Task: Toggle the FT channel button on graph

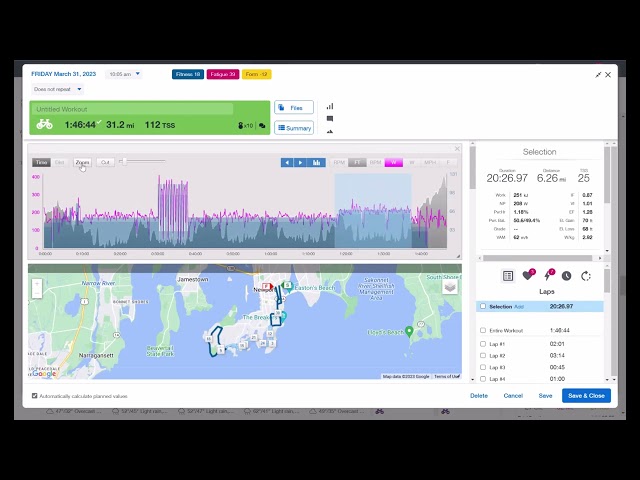Action: [x=357, y=162]
